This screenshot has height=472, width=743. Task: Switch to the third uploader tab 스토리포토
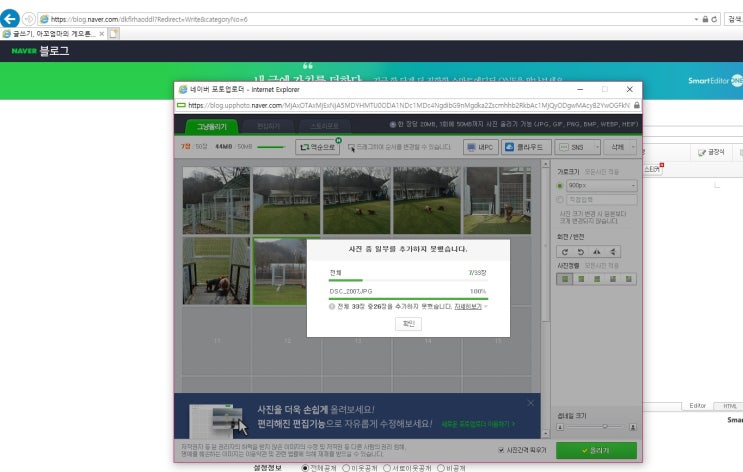tap(325, 127)
